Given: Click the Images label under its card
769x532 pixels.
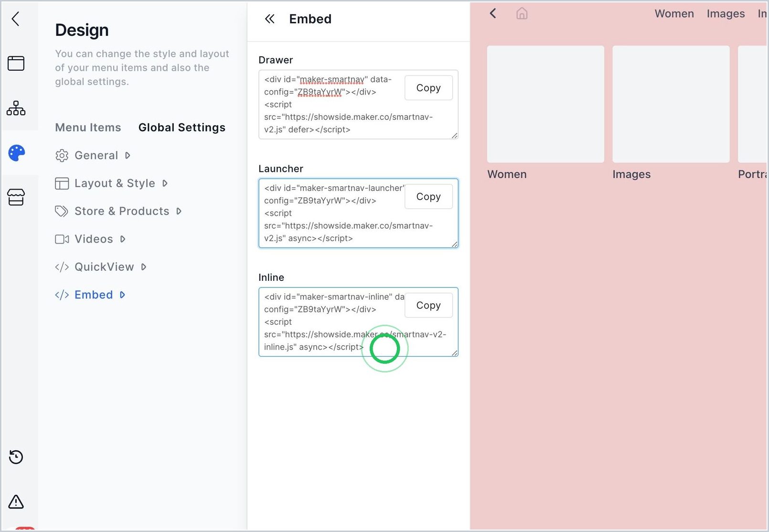Looking at the screenshot, I should tap(631, 174).
